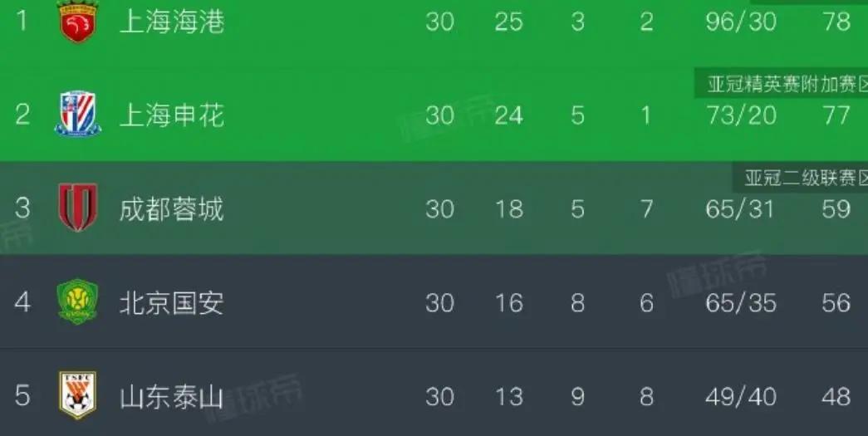Click Shanghai Port's 25 wins value
Image resolution: width=868 pixels, height=436 pixels.
[508, 22]
